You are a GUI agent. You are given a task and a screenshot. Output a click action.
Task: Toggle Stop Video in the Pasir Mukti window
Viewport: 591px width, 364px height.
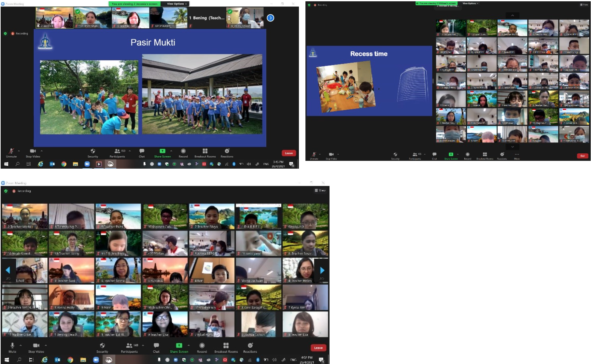coord(33,153)
